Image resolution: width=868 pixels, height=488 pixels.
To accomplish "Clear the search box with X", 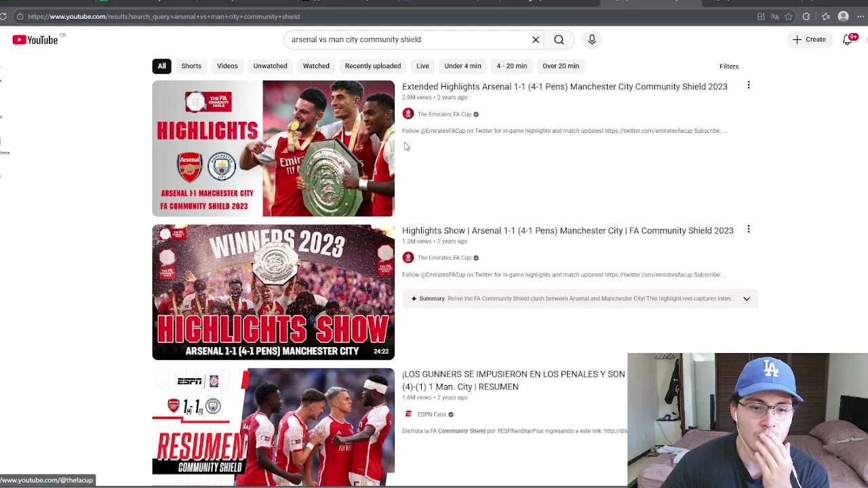I will tap(536, 39).
